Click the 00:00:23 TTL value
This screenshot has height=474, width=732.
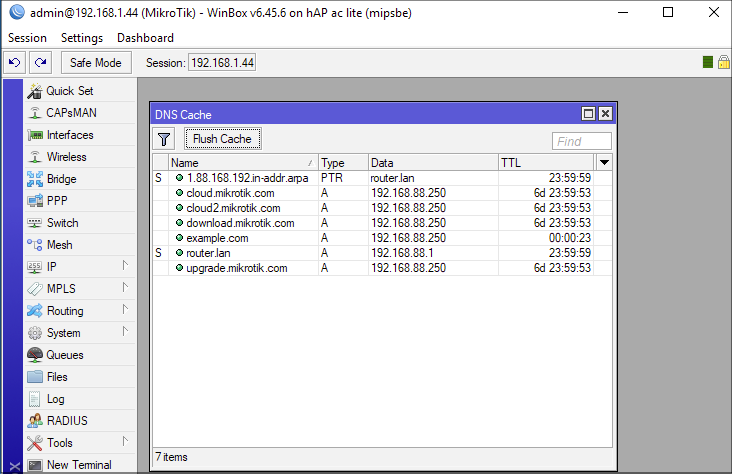(x=570, y=238)
